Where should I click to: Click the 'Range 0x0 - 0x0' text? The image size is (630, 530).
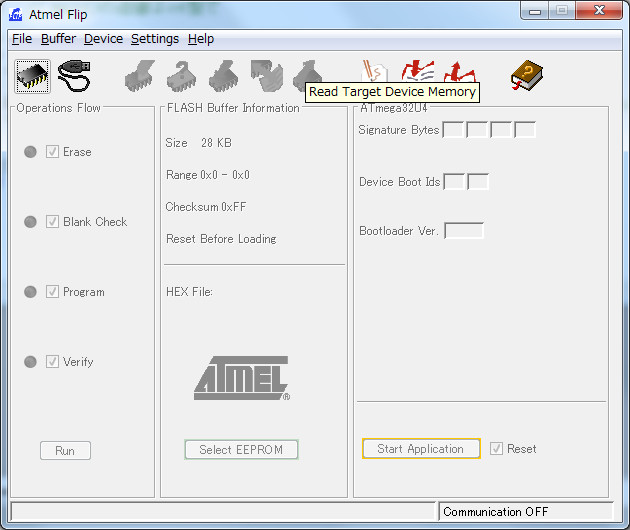tap(208, 175)
